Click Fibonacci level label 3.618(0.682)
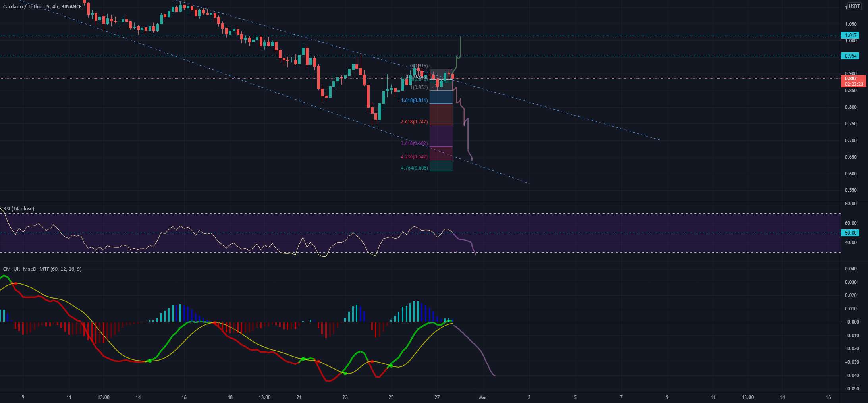 tap(415, 143)
